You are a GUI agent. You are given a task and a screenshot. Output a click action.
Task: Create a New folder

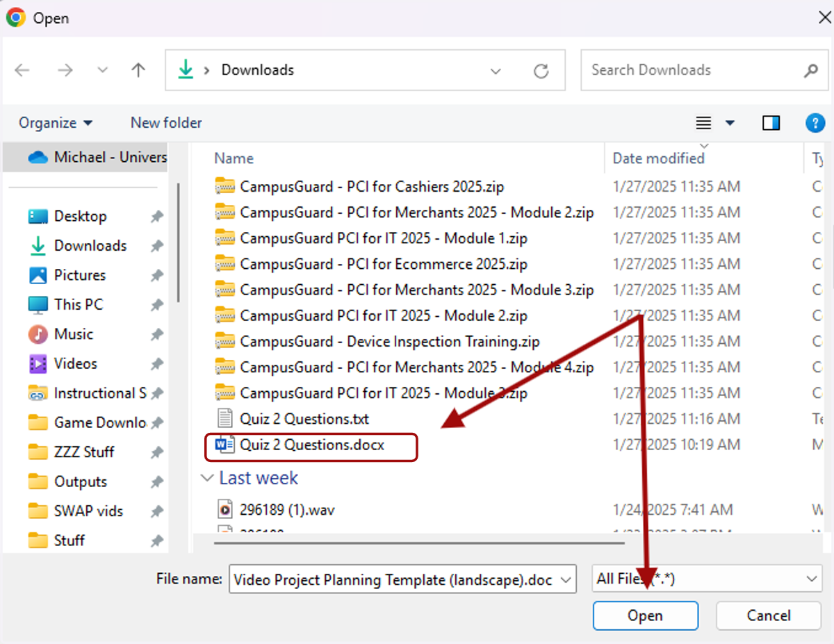[166, 123]
